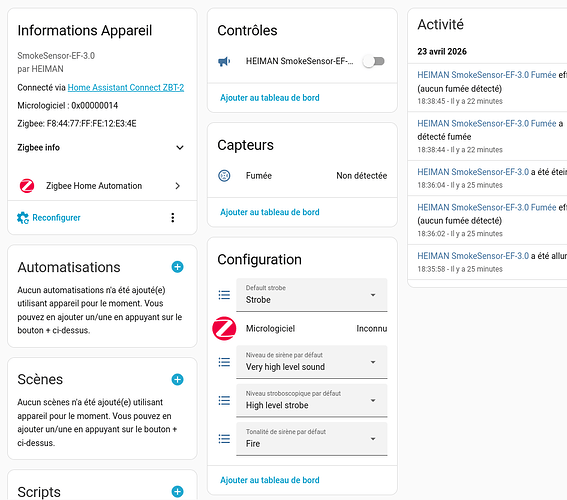Open the Tonalité de sirène par défaut dropdown

(x=312, y=439)
